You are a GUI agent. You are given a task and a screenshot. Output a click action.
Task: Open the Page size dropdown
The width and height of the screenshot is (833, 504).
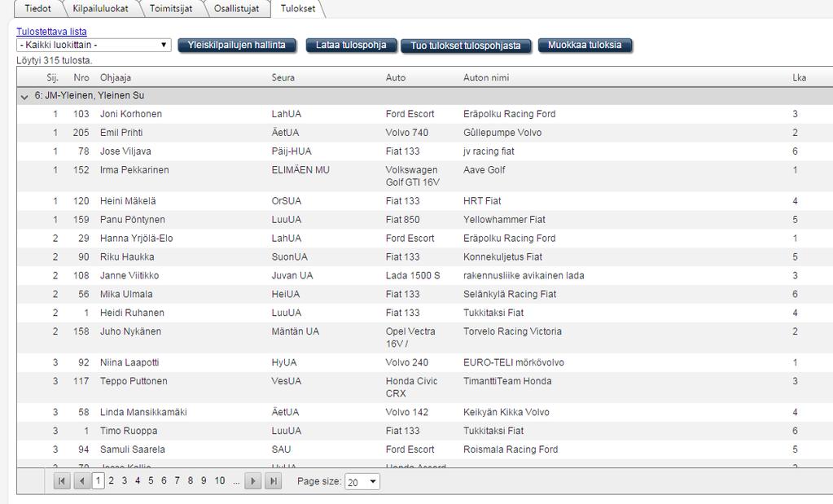pos(362,482)
